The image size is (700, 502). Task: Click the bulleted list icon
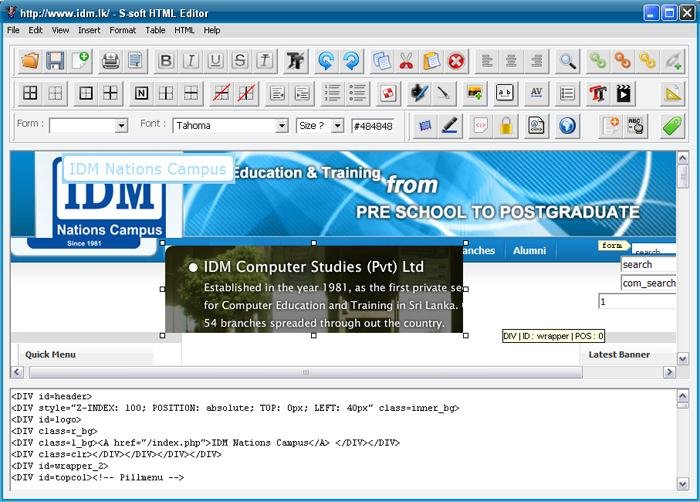[357, 93]
